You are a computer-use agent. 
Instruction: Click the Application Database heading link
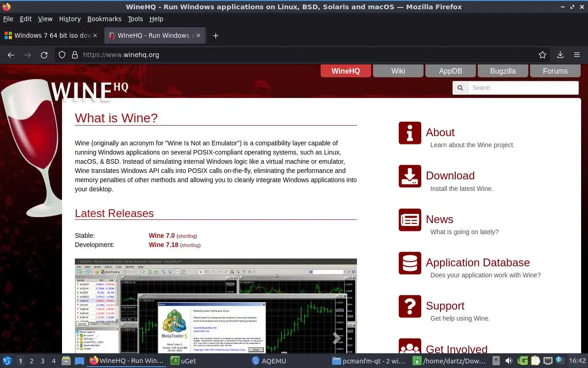478,263
